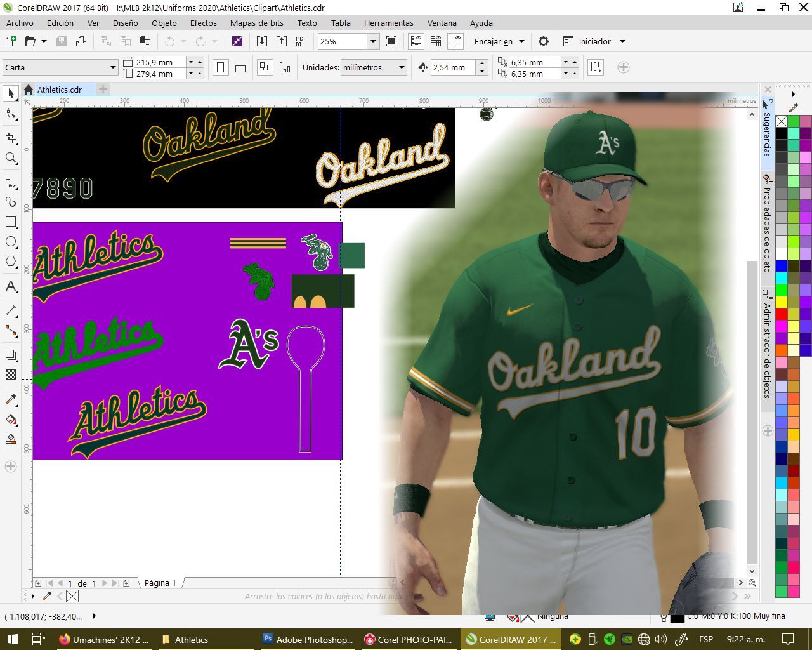This screenshot has height=650, width=812.
Task: Click the Windows Start button
Action: click(12, 639)
